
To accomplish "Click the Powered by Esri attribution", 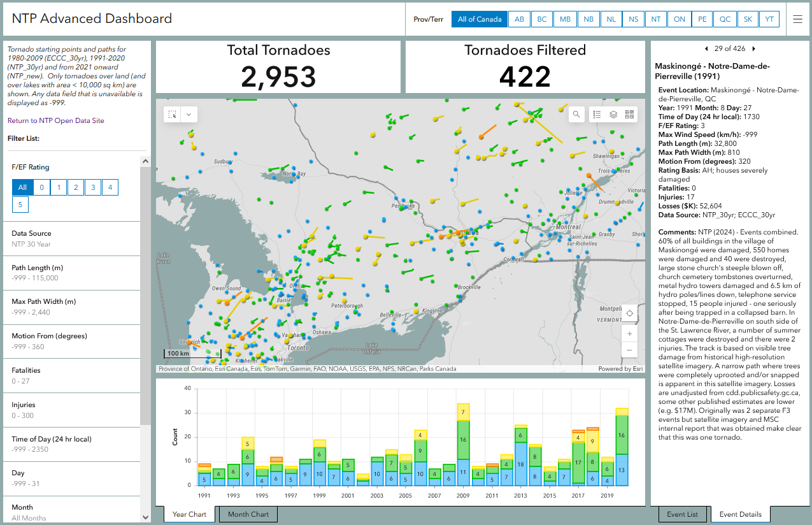I will tap(620, 369).
